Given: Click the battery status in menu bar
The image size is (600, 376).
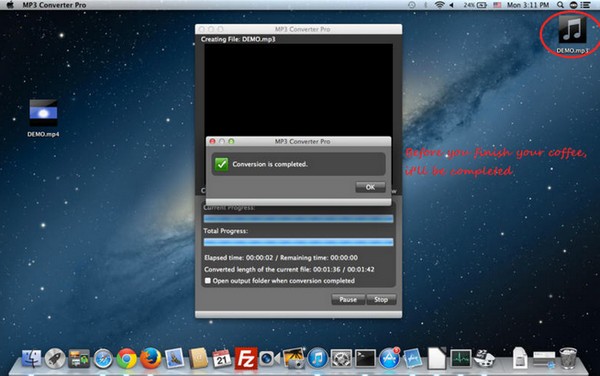Looking at the screenshot, I should click(x=475, y=5).
